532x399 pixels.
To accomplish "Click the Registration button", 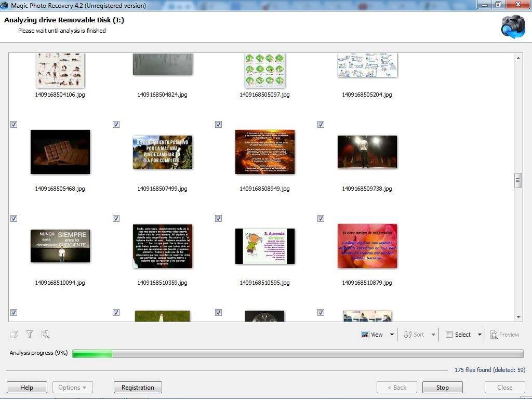I will 138,388.
